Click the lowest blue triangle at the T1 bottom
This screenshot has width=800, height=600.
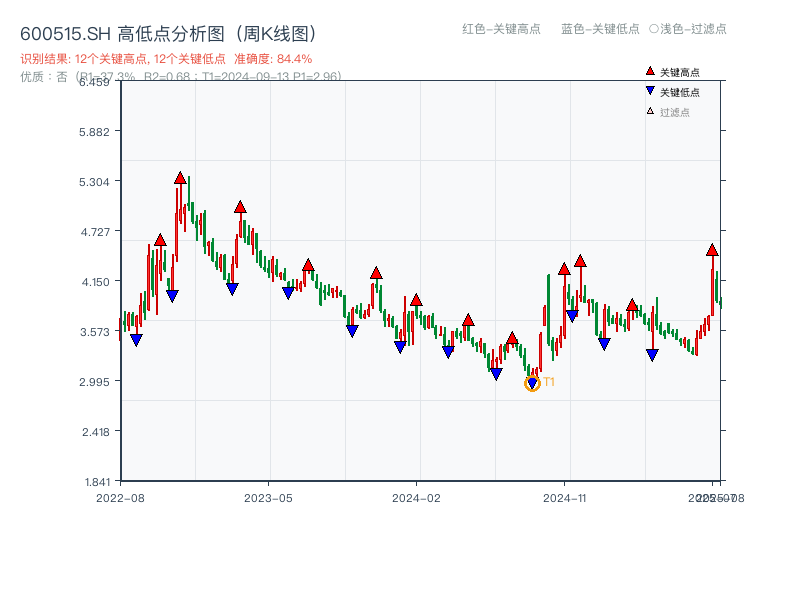533,382
